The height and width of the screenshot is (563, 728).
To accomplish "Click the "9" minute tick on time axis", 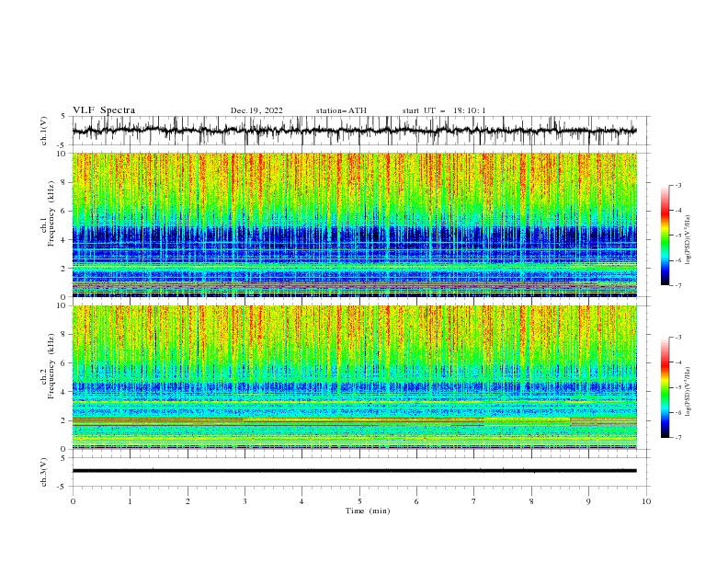I will click(588, 501).
